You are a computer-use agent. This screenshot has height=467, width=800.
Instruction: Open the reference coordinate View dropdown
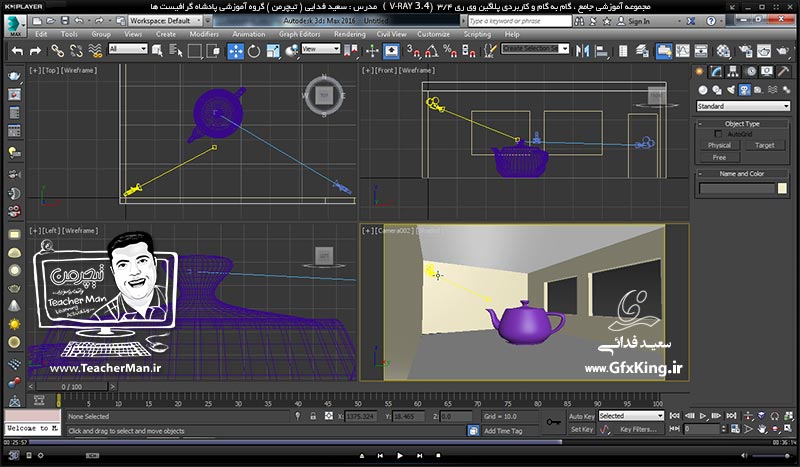click(x=320, y=48)
